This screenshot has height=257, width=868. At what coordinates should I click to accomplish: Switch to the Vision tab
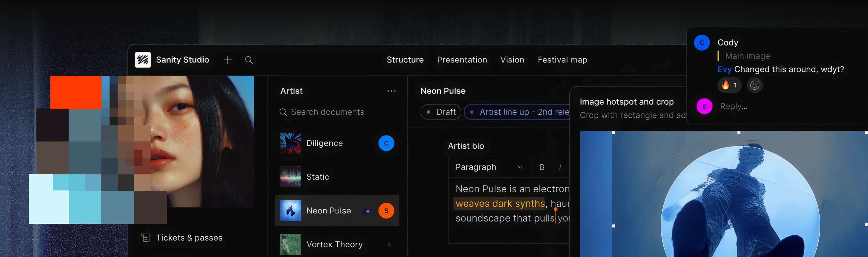(x=512, y=60)
